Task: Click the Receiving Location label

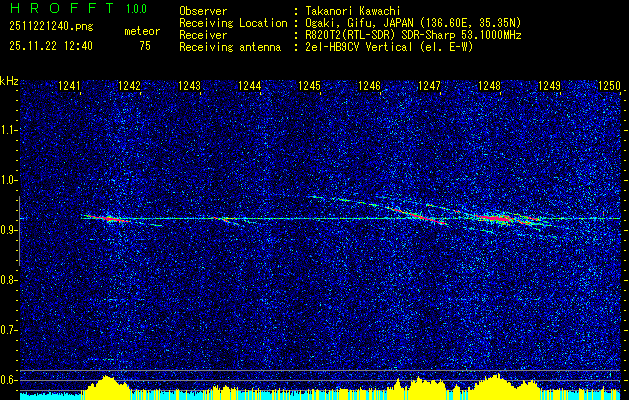Action: pyautogui.click(x=233, y=23)
